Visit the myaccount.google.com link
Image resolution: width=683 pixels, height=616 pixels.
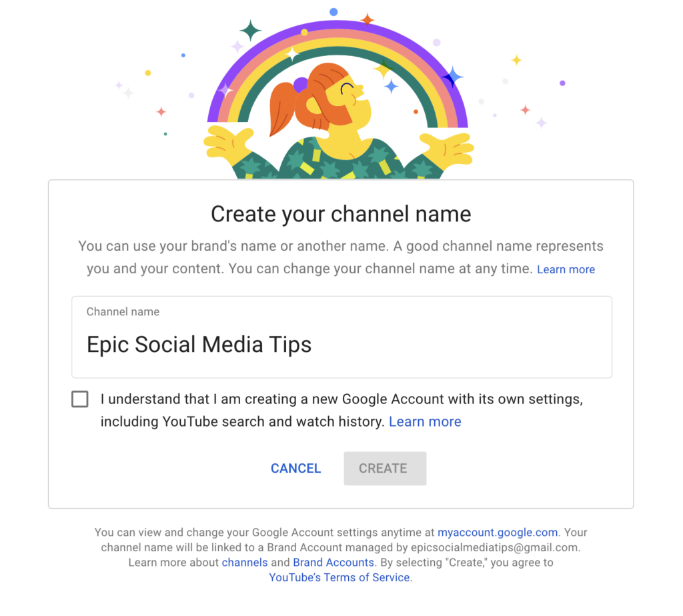point(498,533)
